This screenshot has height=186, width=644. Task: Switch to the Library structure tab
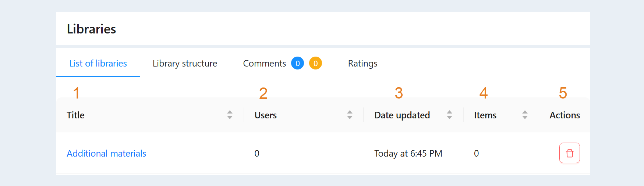[x=185, y=63]
